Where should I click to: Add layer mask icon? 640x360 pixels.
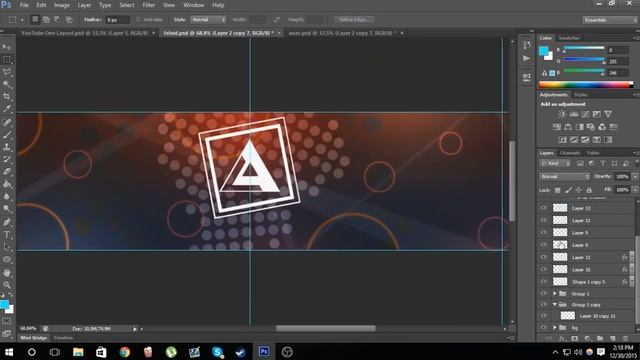pyautogui.click(x=575, y=338)
